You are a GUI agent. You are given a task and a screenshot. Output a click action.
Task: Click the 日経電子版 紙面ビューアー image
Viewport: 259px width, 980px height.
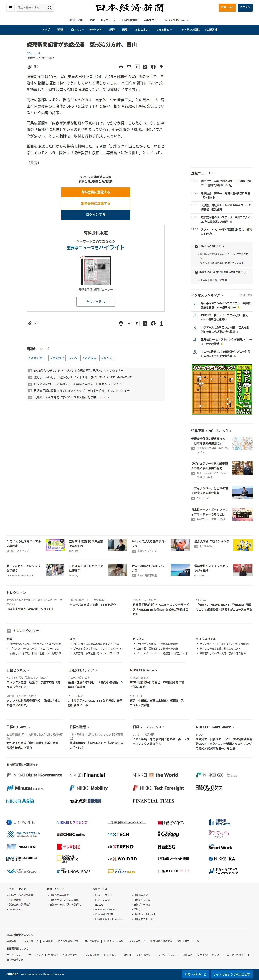pyautogui.click(x=96, y=270)
